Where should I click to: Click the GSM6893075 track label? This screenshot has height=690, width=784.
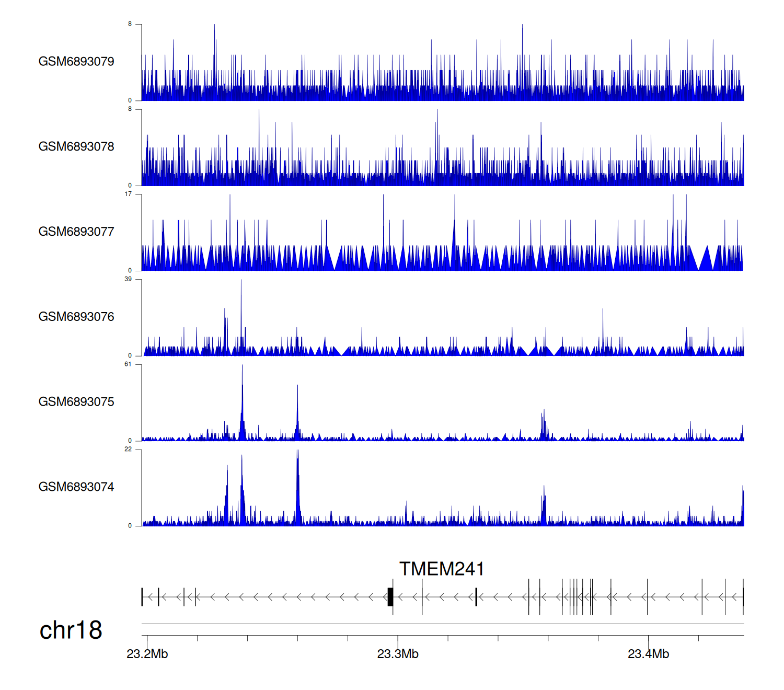click(76, 402)
